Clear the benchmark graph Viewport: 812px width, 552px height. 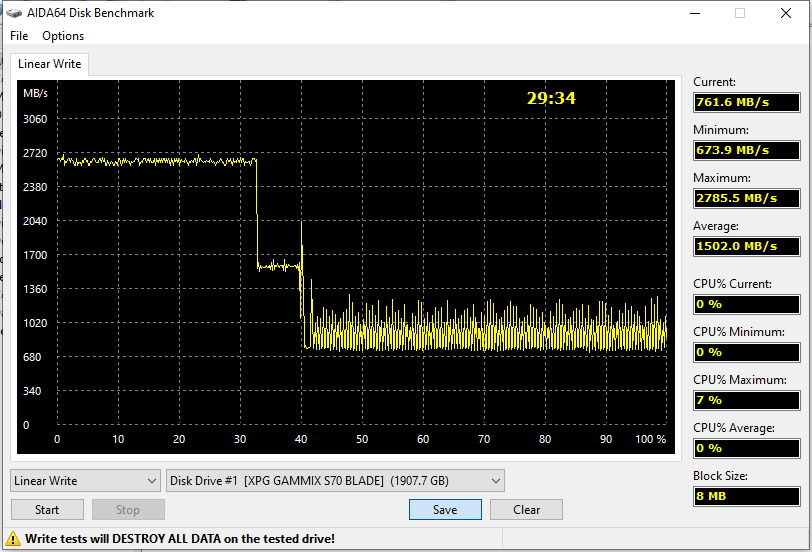(526, 510)
